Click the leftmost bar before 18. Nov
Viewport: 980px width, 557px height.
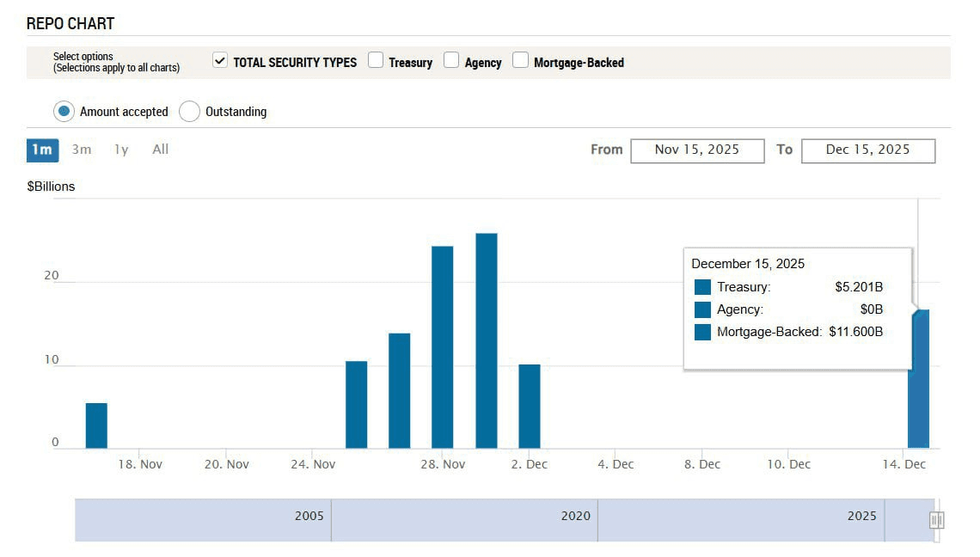tap(96, 425)
